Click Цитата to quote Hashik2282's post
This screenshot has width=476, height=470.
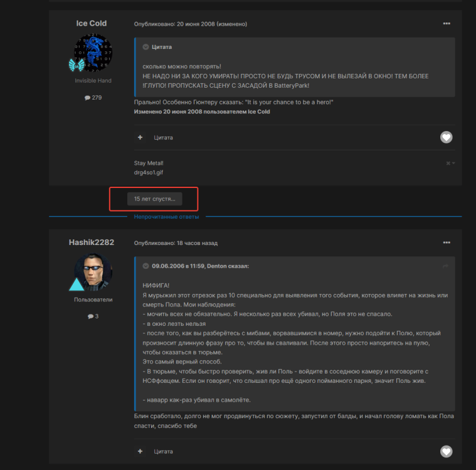[x=162, y=451]
